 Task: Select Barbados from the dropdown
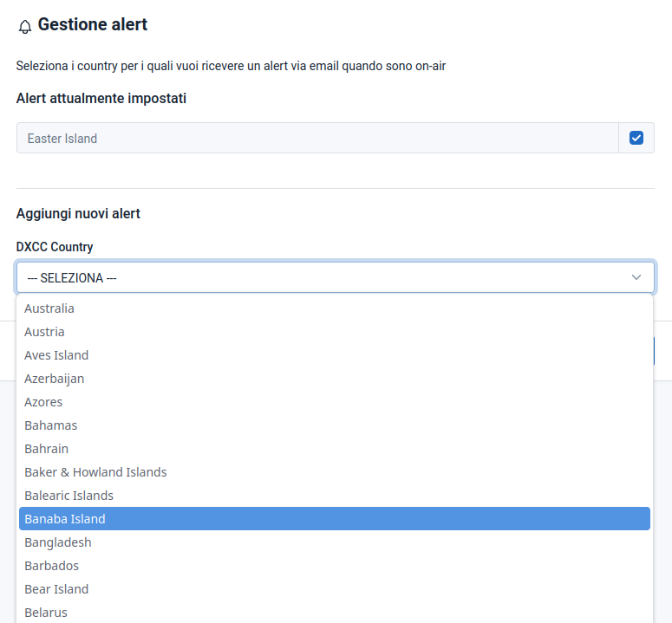(52, 566)
